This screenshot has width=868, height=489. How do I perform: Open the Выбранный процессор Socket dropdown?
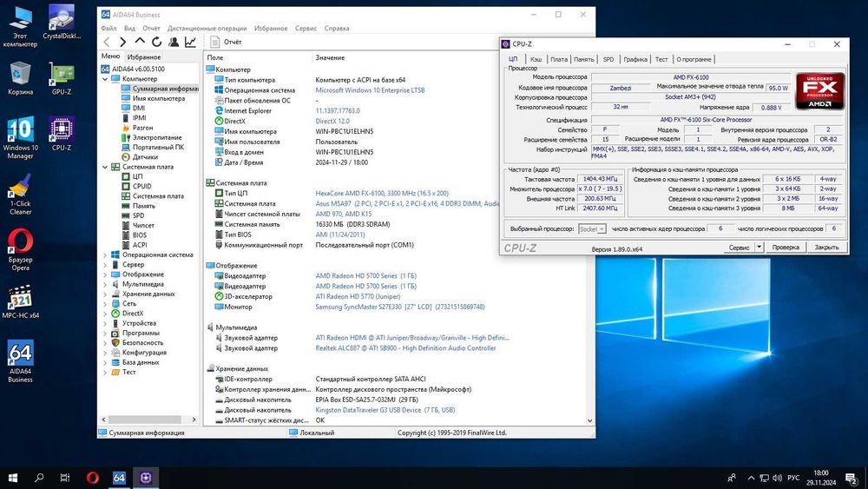592,228
